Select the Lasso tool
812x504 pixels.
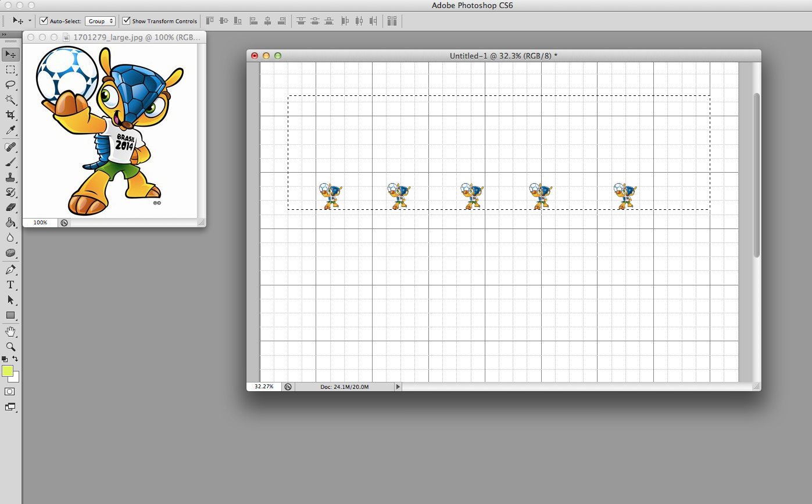coord(10,85)
